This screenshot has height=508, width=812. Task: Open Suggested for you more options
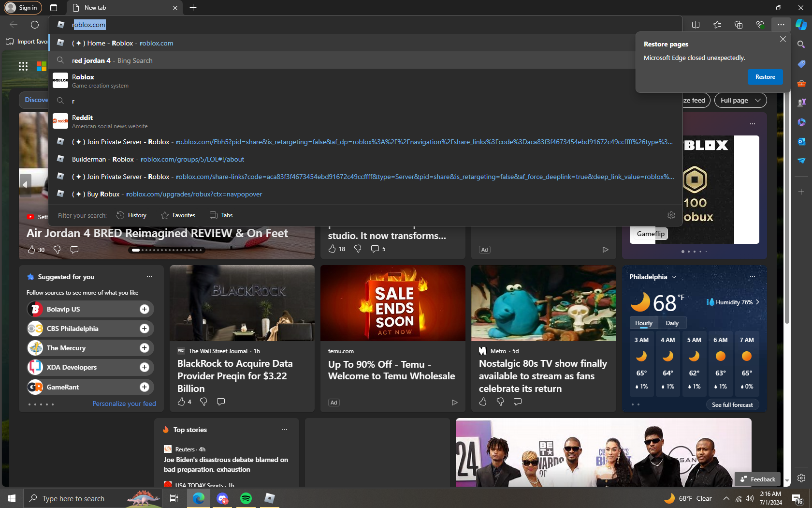point(149,277)
